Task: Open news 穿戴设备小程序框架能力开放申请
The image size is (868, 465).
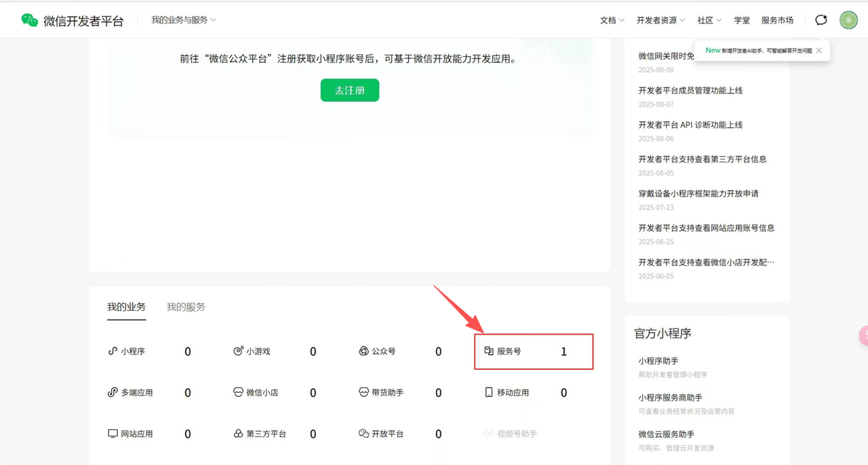Action: click(698, 194)
